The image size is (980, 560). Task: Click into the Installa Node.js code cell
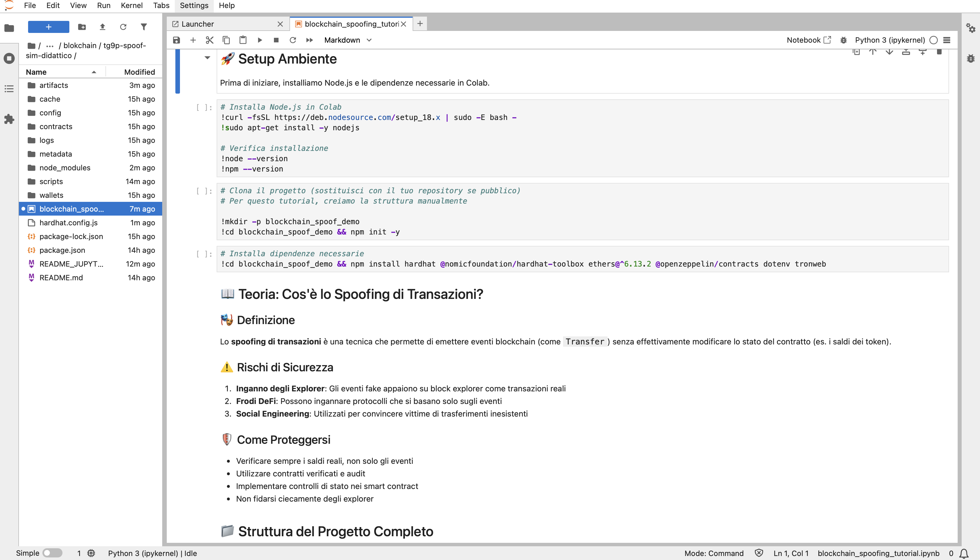tap(582, 138)
